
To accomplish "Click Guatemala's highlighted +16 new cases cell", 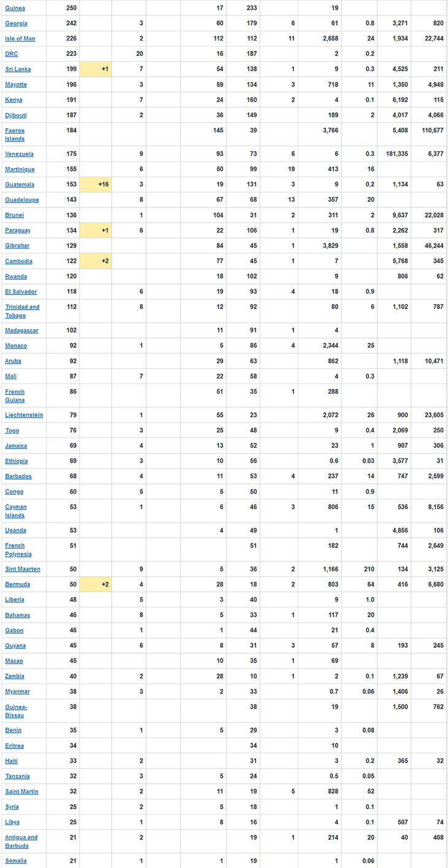I will (96, 185).
